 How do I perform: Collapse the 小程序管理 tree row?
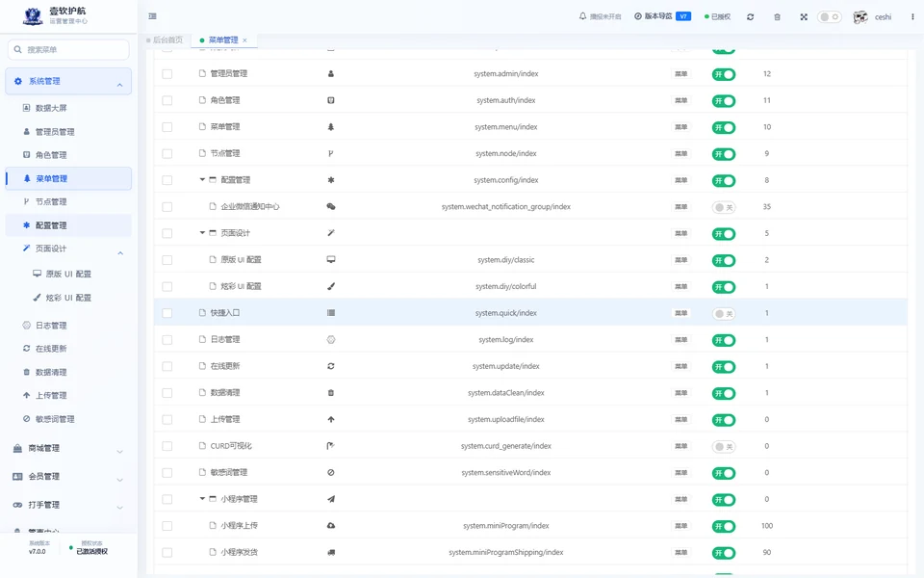pyautogui.click(x=202, y=499)
